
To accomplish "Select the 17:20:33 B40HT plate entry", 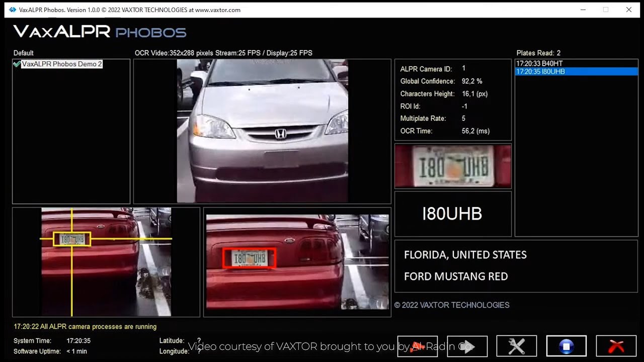I will pos(577,64).
